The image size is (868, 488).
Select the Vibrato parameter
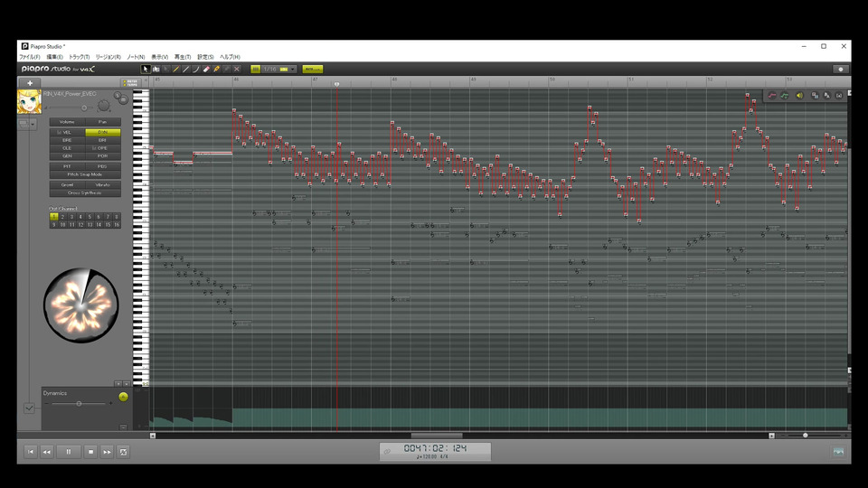pos(102,184)
